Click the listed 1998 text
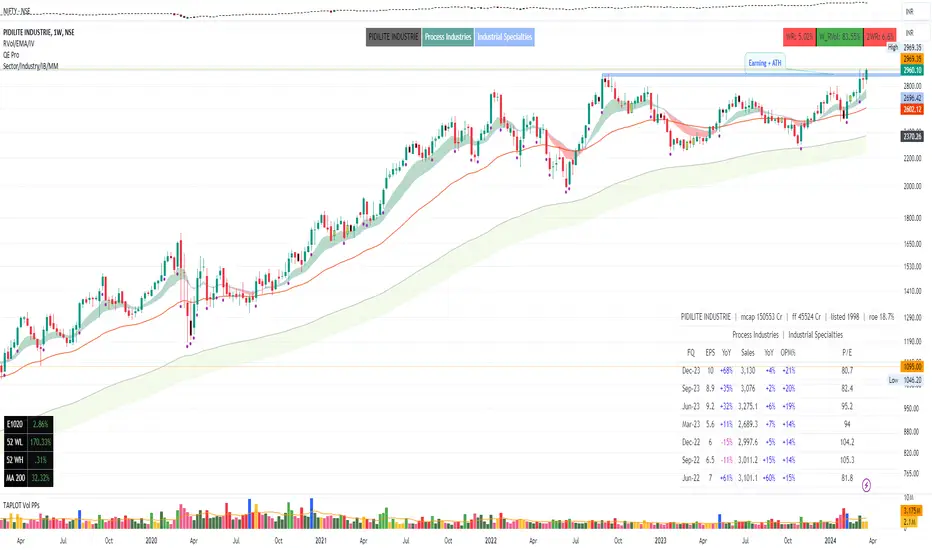Screen dimensions: 932x550 point(845,317)
